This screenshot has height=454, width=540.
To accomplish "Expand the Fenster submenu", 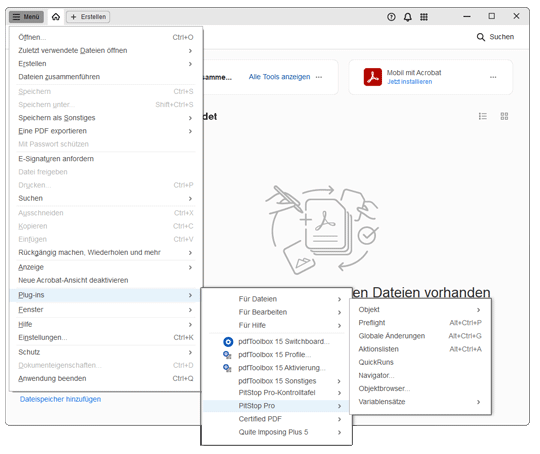I will pyautogui.click(x=105, y=309).
